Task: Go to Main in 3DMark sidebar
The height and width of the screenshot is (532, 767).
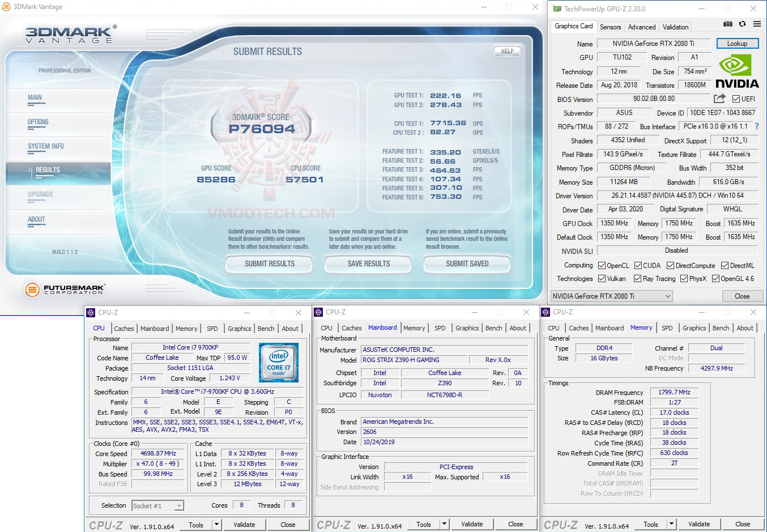Action: (35, 98)
